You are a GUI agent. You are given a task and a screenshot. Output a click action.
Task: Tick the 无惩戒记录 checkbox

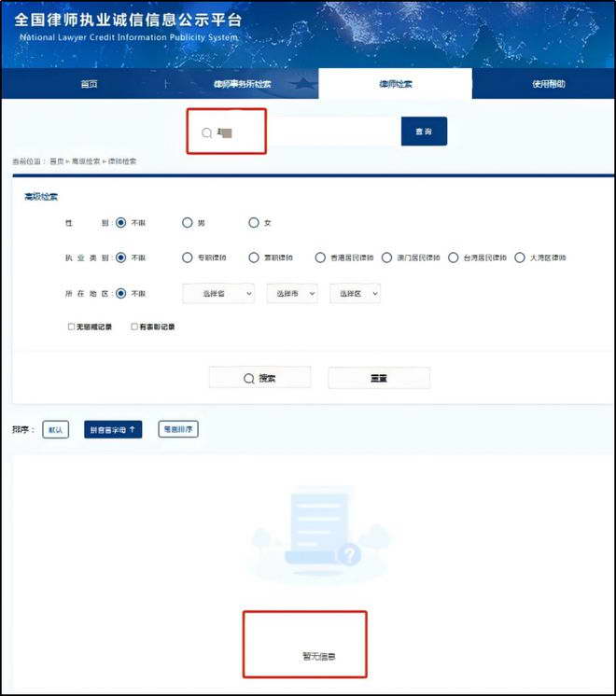coord(71,327)
